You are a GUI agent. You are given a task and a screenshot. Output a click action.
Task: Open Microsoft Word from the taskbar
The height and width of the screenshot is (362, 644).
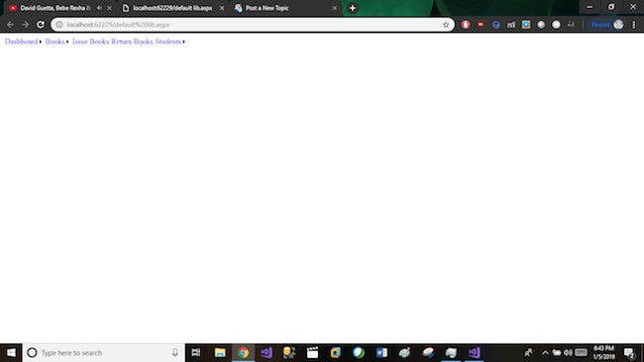point(381,353)
